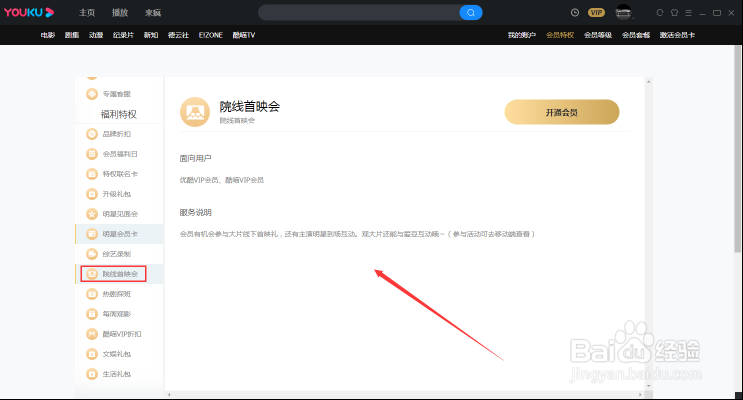Click the 文娱礼包 sidebar icon
The height and width of the screenshot is (400, 743).
coord(92,354)
